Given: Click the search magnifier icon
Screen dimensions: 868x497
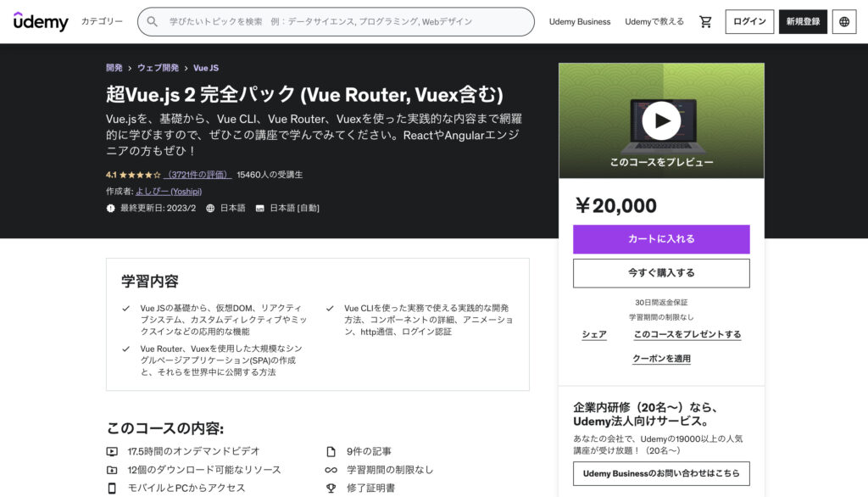Looking at the screenshot, I should [153, 21].
